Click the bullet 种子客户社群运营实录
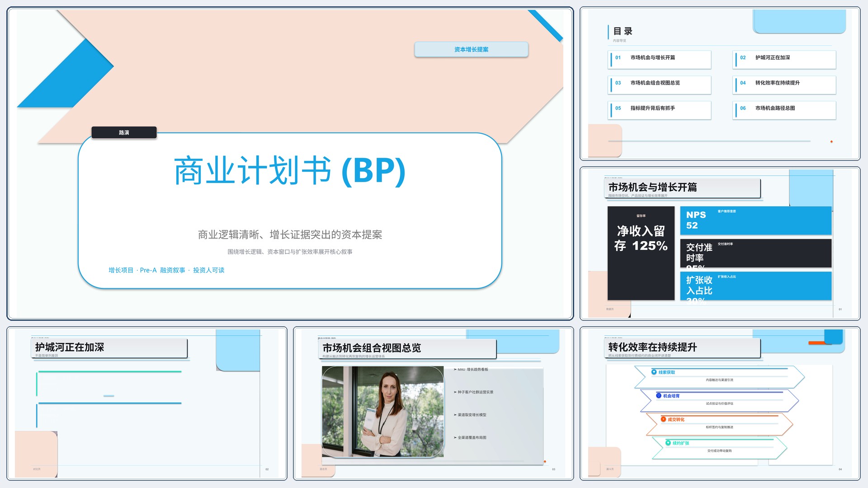 coord(475,392)
